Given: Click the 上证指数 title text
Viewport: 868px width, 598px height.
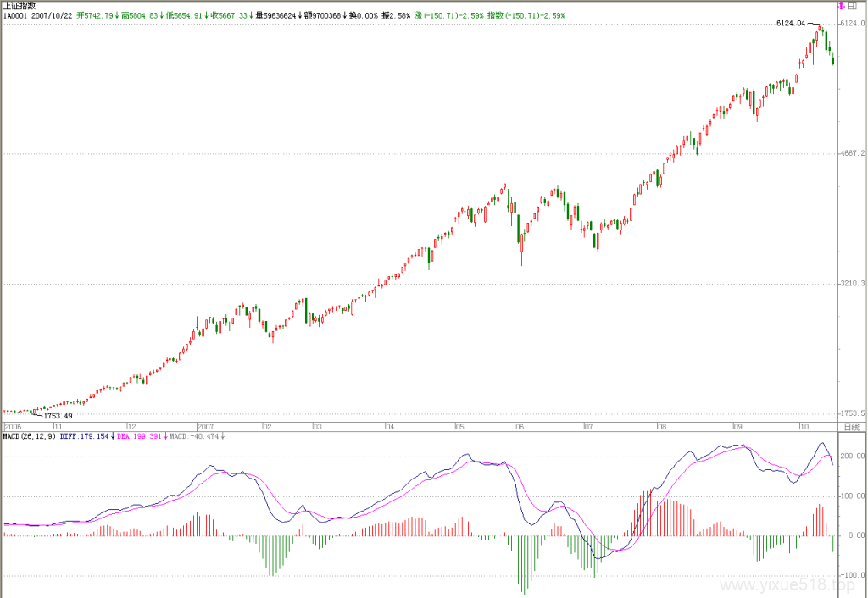Looking at the screenshot, I should pos(19,6).
